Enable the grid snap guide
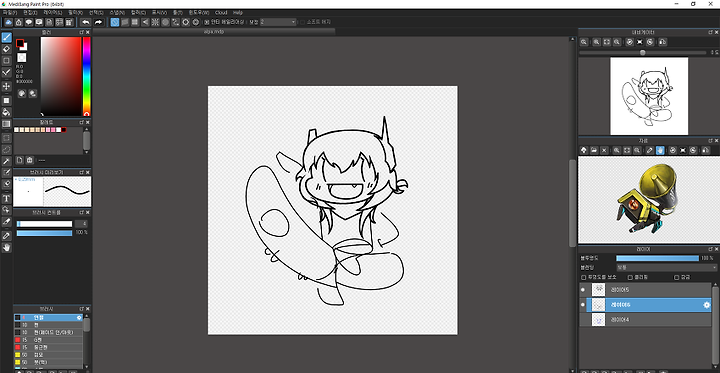720x373 pixels. (135, 22)
